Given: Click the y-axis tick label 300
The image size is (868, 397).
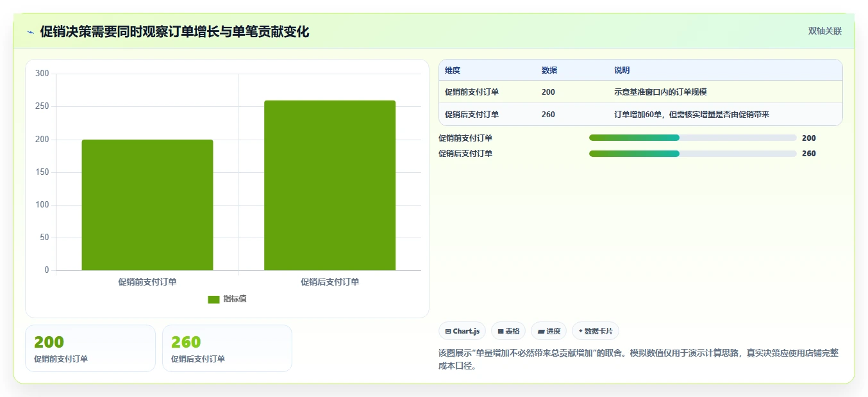Looking at the screenshot, I should [42, 74].
